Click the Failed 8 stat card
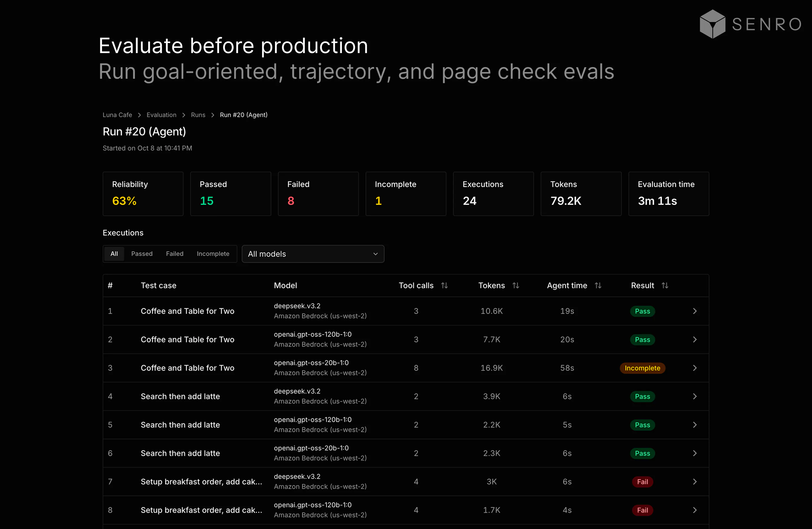The height and width of the screenshot is (529, 812). point(318,194)
